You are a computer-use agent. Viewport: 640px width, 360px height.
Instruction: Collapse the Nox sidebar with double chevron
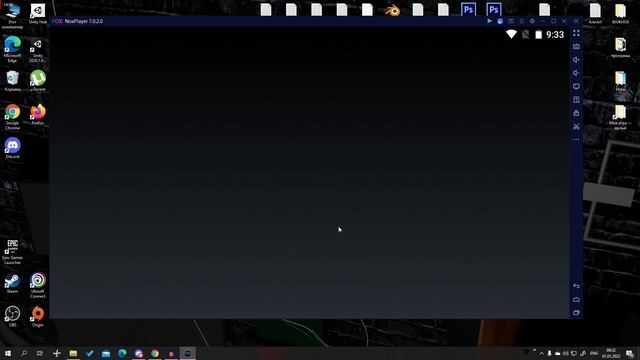click(x=576, y=21)
